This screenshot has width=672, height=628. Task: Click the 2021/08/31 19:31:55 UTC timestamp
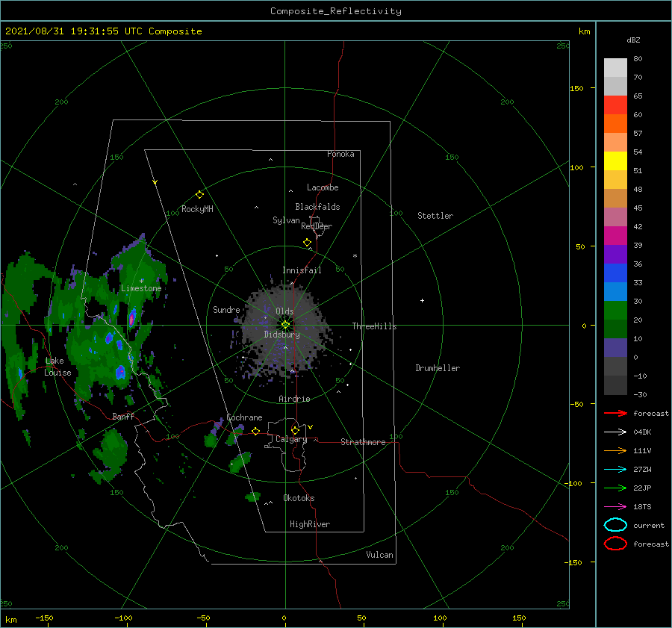pos(103,31)
